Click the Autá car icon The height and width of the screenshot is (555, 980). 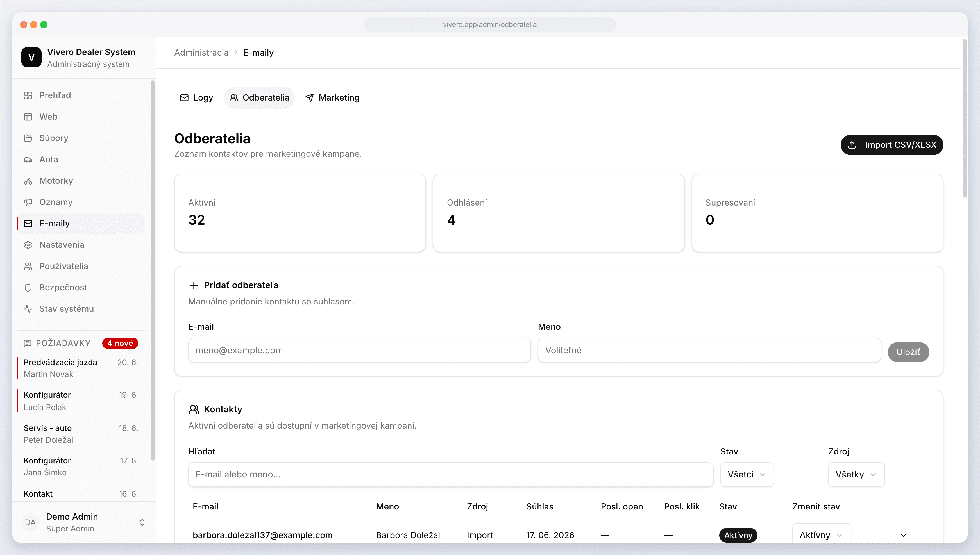28,159
